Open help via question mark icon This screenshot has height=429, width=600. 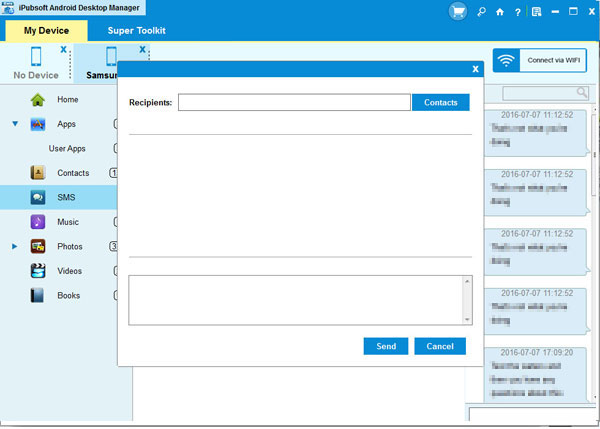pyautogui.click(x=517, y=12)
